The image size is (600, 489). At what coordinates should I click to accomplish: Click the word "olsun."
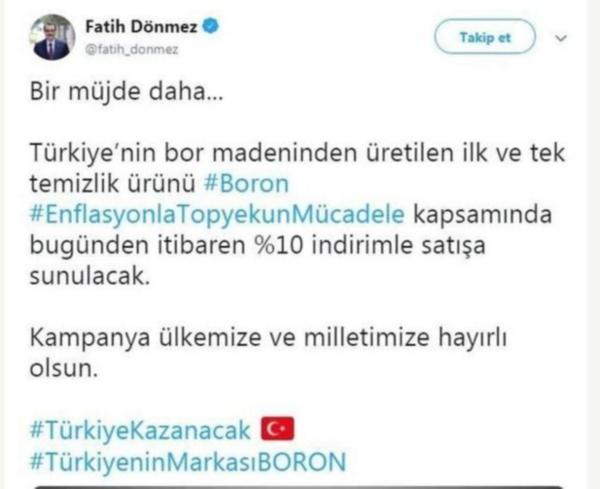[x=64, y=368]
